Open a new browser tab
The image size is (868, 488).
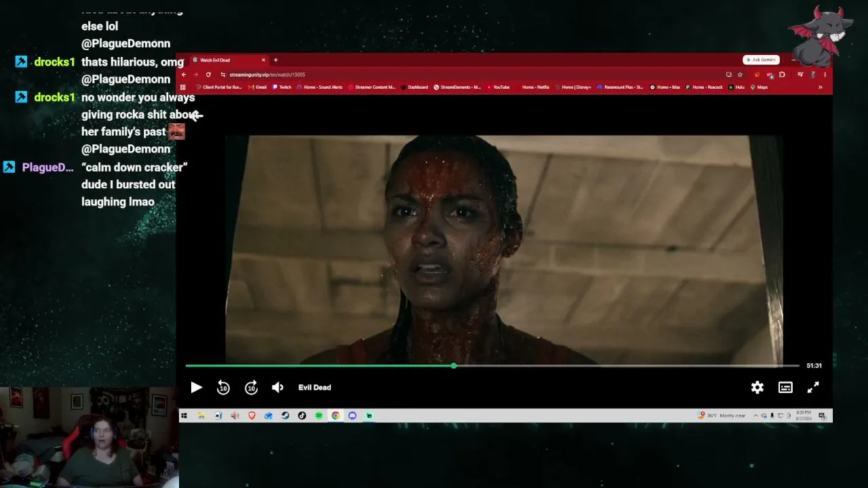click(x=275, y=60)
